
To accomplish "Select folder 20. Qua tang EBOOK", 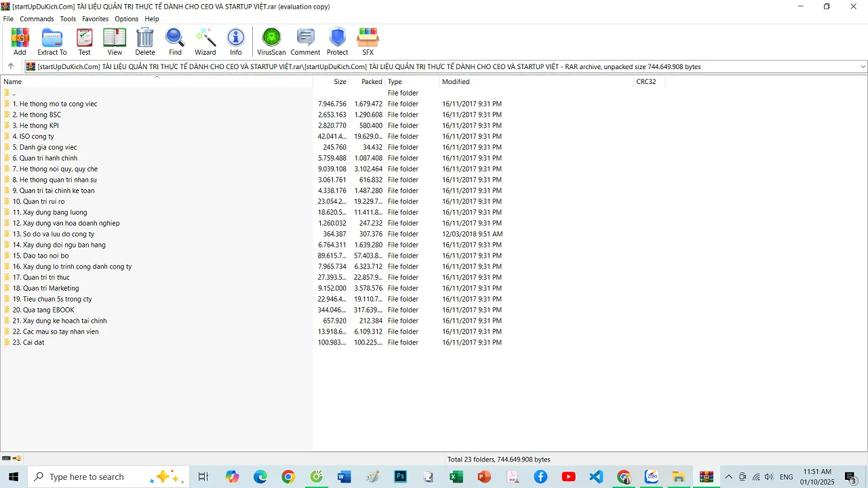I will point(43,310).
